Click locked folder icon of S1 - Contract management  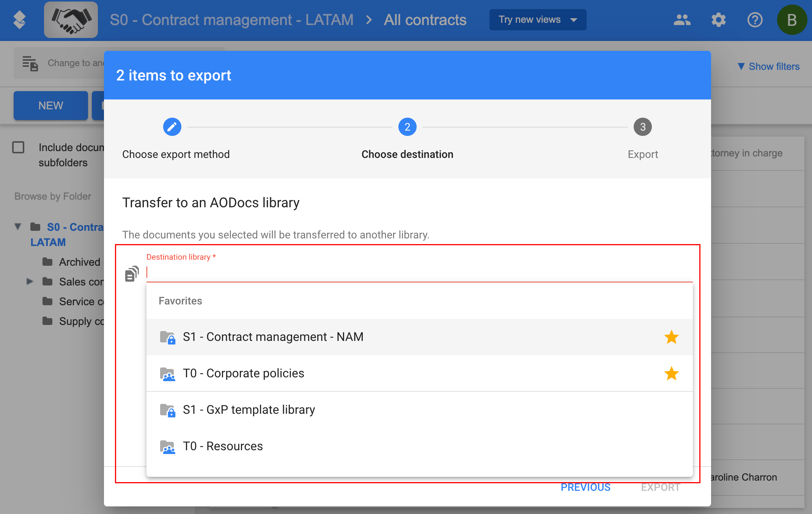167,337
